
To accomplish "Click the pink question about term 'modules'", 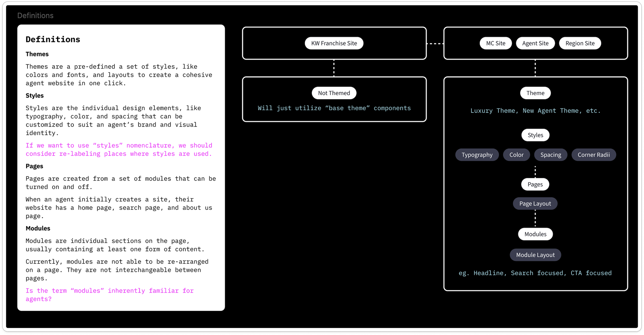I will pyautogui.click(x=109, y=295).
